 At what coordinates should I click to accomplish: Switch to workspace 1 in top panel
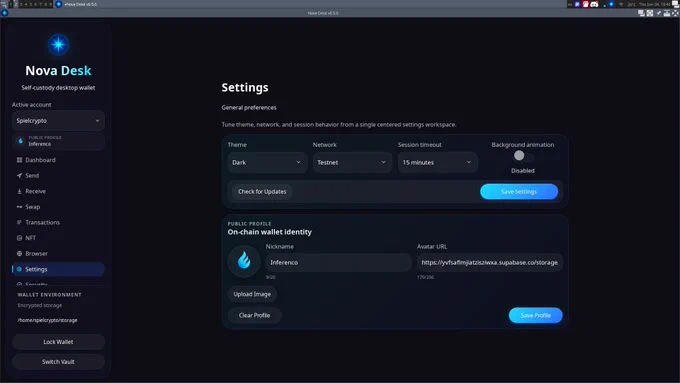(11, 4)
